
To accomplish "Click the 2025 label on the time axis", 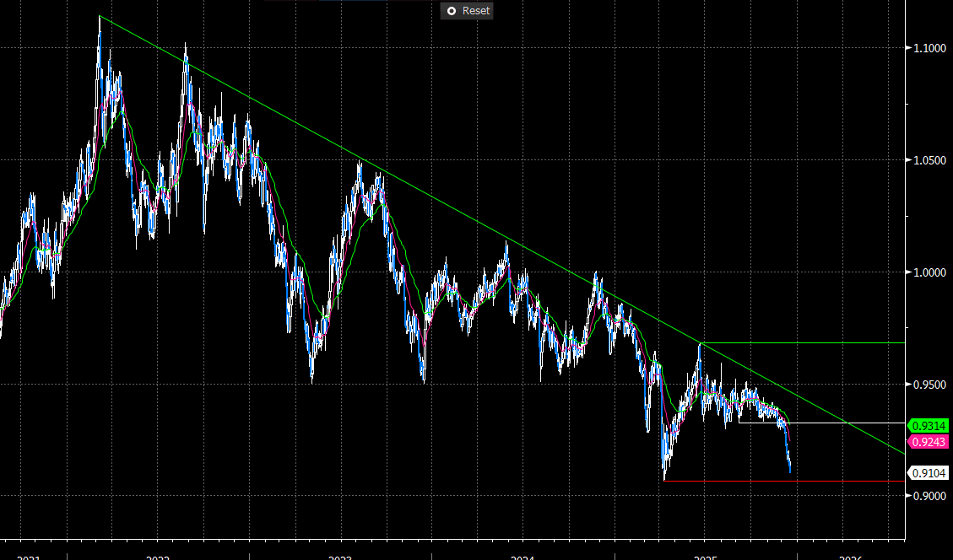I will point(705,557).
